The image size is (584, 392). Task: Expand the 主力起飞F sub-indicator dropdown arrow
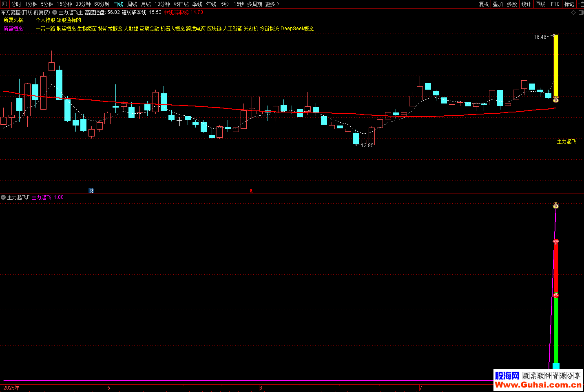[x=3, y=197]
